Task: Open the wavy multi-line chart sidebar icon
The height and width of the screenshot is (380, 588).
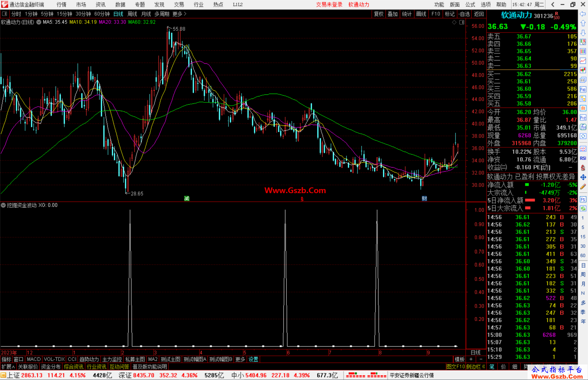Action: [x=583, y=149]
